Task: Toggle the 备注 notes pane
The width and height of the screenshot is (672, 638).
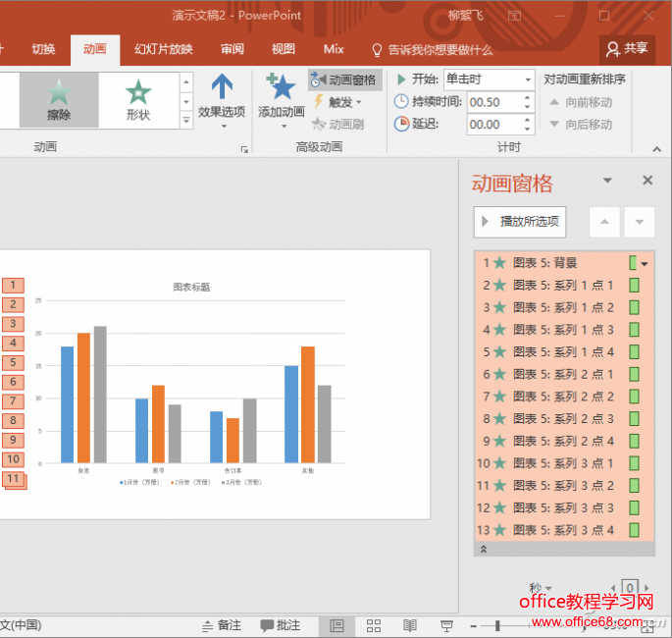Action: 221,625
